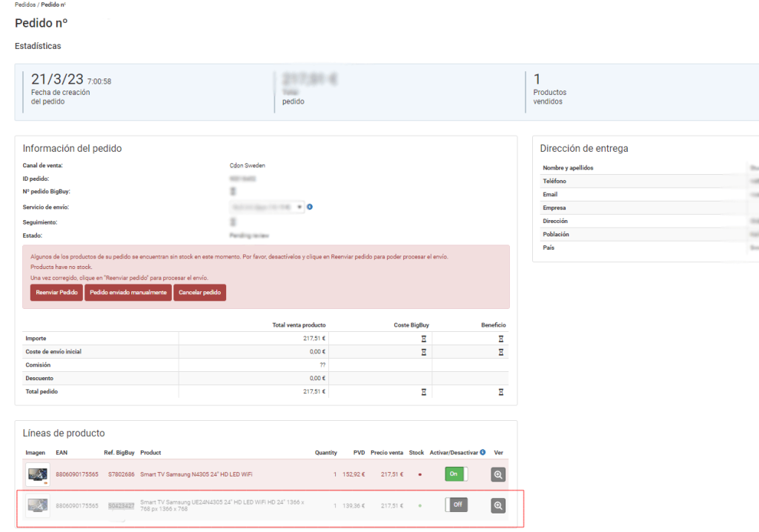Click Pedido enviado manualmente button
This screenshot has width=759, height=532.
coord(128,293)
